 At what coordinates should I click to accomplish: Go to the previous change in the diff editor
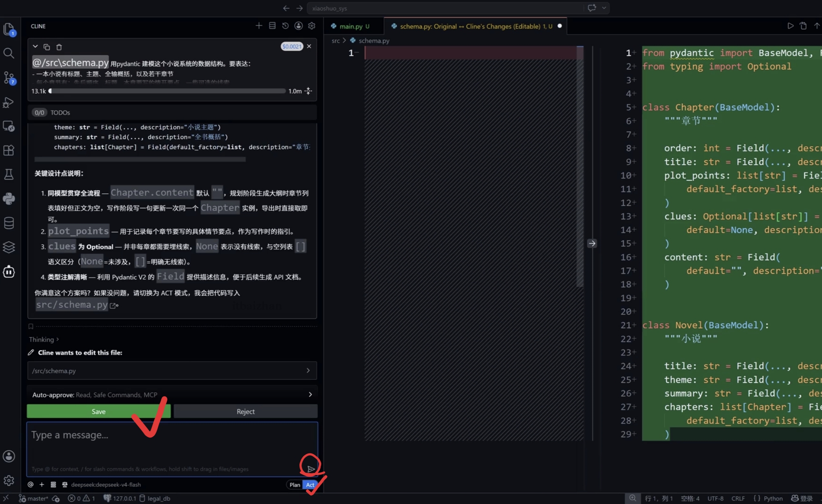[817, 26]
